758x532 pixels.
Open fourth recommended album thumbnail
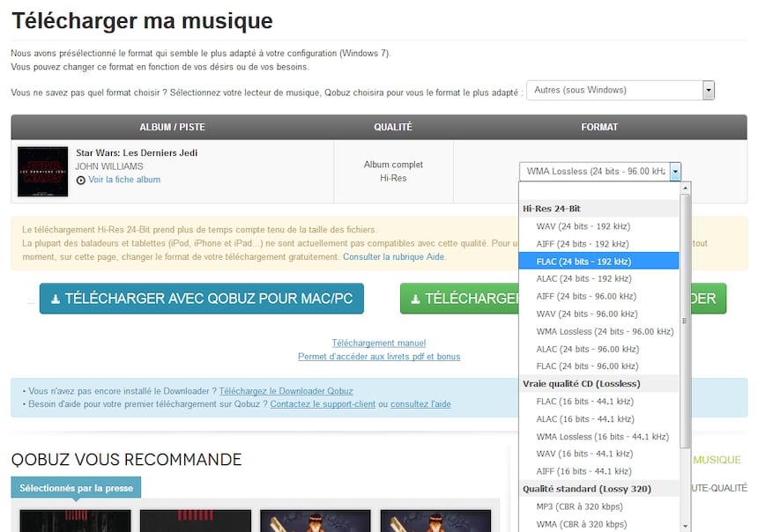tap(436, 521)
